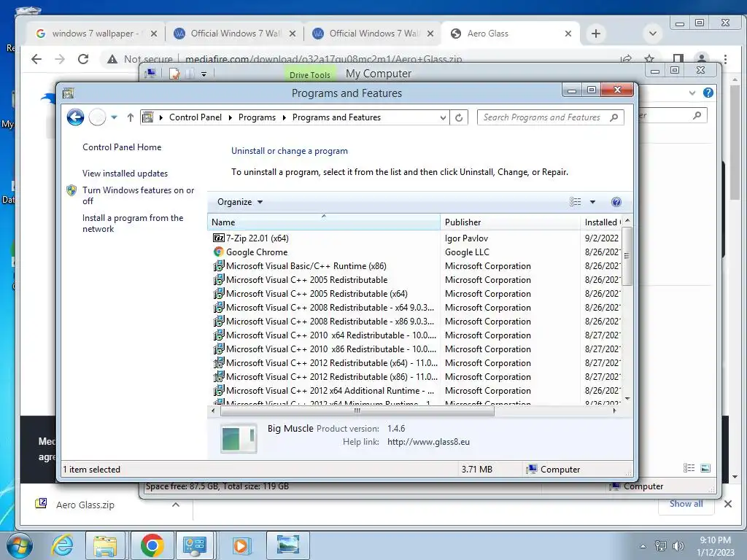Image resolution: width=747 pixels, height=560 pixels.
Task: Click Install a program from the network
Action: [x=133, y=223]
